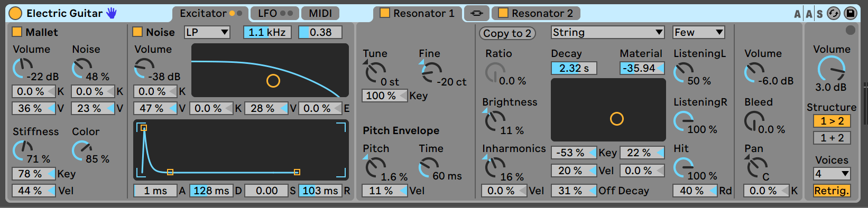The image size is (868, 208).
Task: Click the Ratio knob
Action: point(495,72)
